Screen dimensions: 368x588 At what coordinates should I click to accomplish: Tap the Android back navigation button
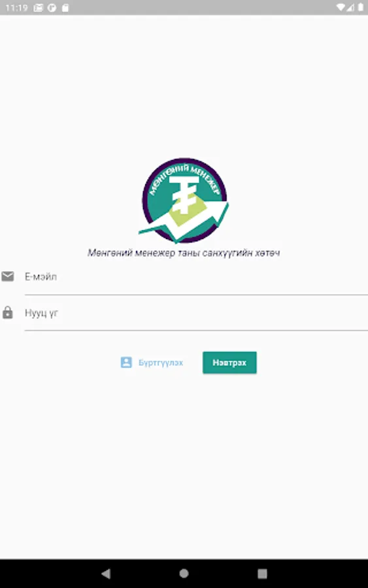tap(106, 574)
